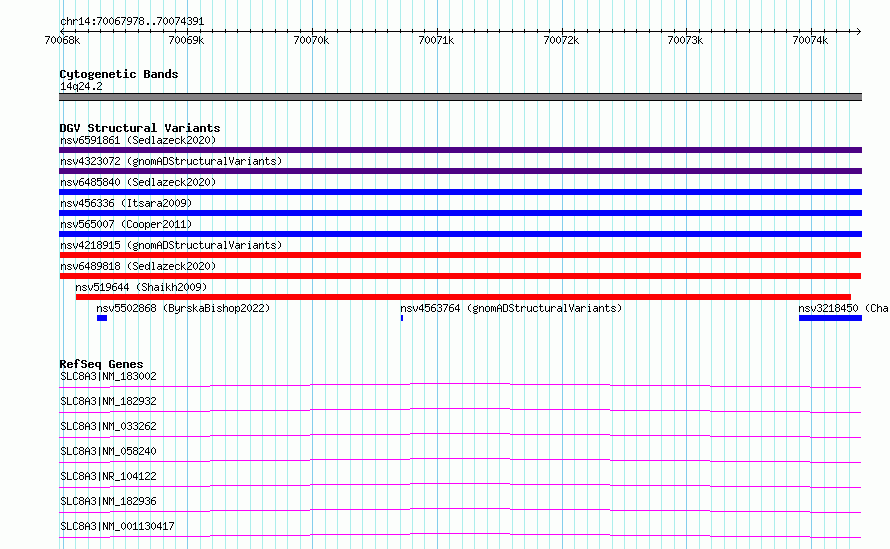Click the 70072k ruler tick label

561,40
